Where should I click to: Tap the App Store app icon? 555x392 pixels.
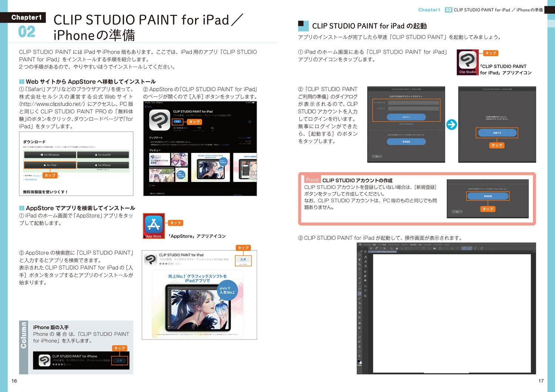[154, 224]
